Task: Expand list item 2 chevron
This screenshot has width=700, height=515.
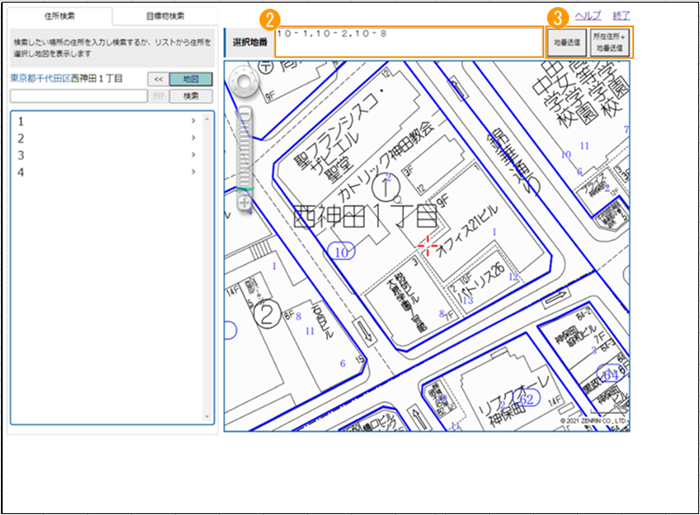Action: (x=192, y=138)
